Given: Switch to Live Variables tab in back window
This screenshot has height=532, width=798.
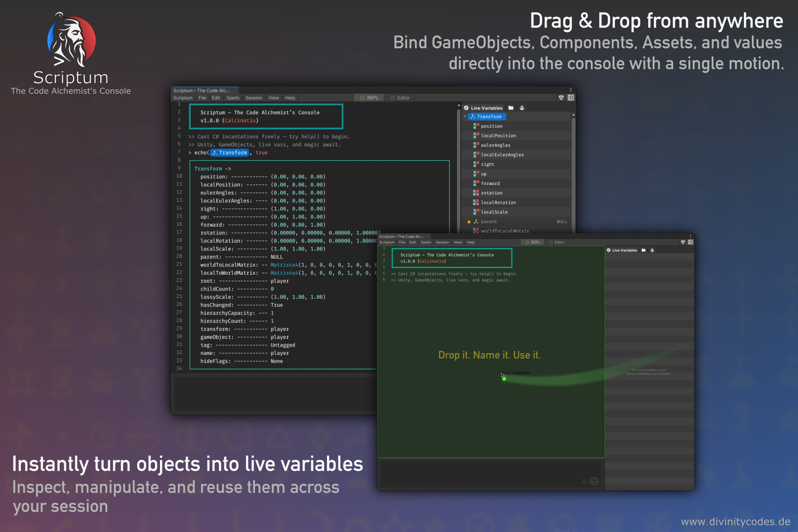Looking at the screenshot, I should (x=483, y=108).
